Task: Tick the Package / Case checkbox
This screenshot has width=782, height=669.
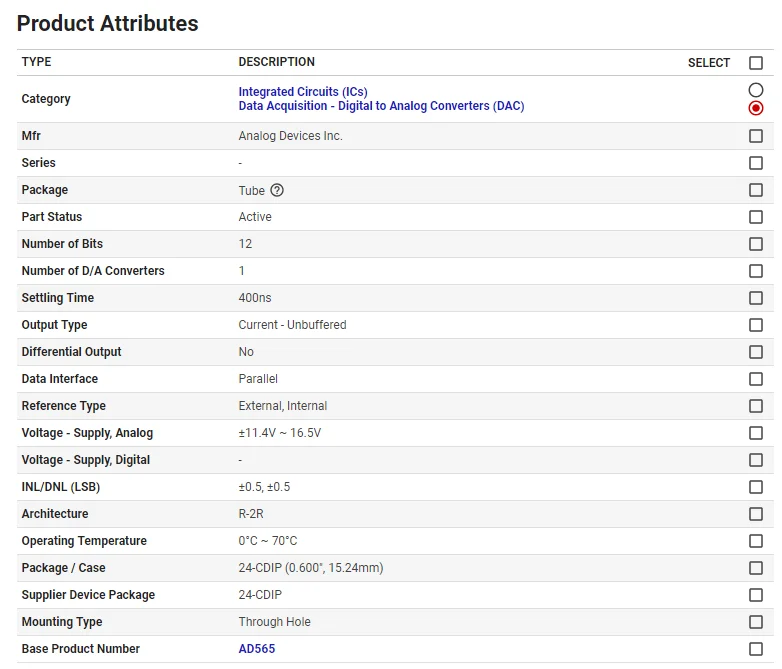Action: point(756,568)
